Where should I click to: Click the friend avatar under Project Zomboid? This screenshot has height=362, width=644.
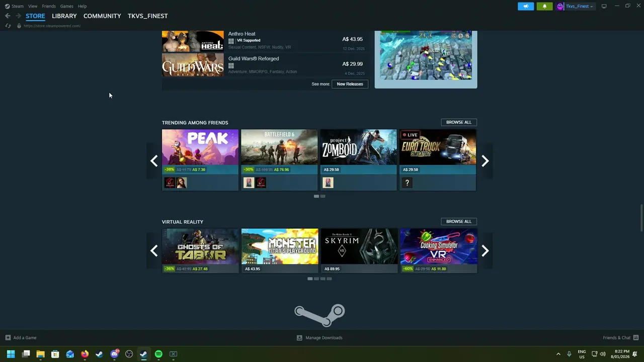pos(328,183)
